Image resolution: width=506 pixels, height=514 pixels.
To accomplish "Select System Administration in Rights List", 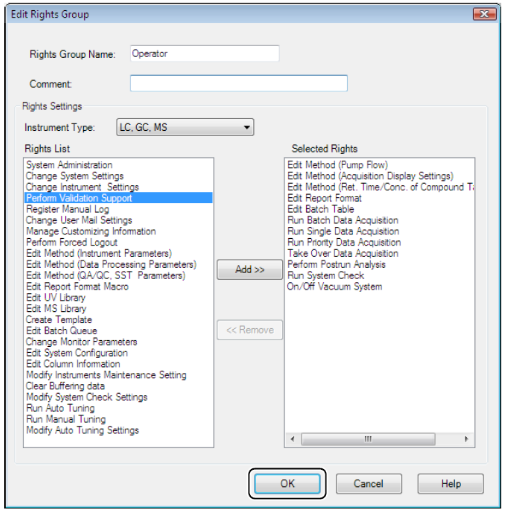I will click(69, 165).
